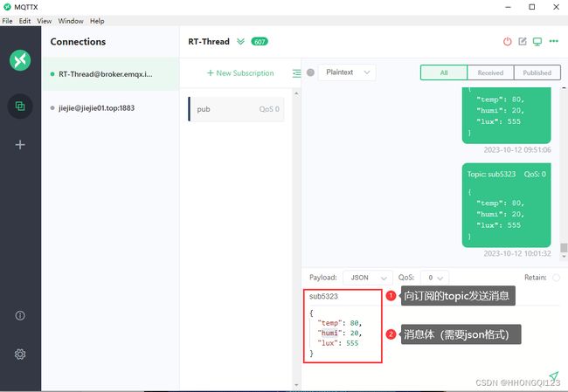Show All messages tab
568x392 pixels.
point(444,72)
